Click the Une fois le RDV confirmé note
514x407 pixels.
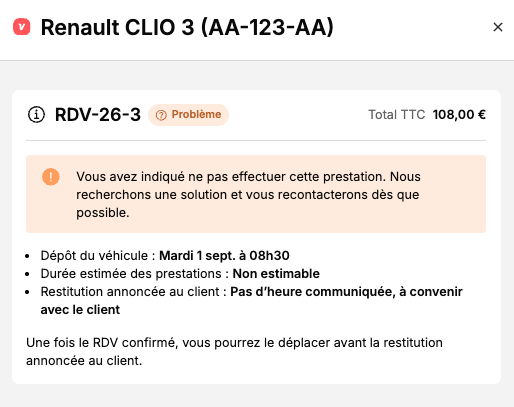(234, 352)
